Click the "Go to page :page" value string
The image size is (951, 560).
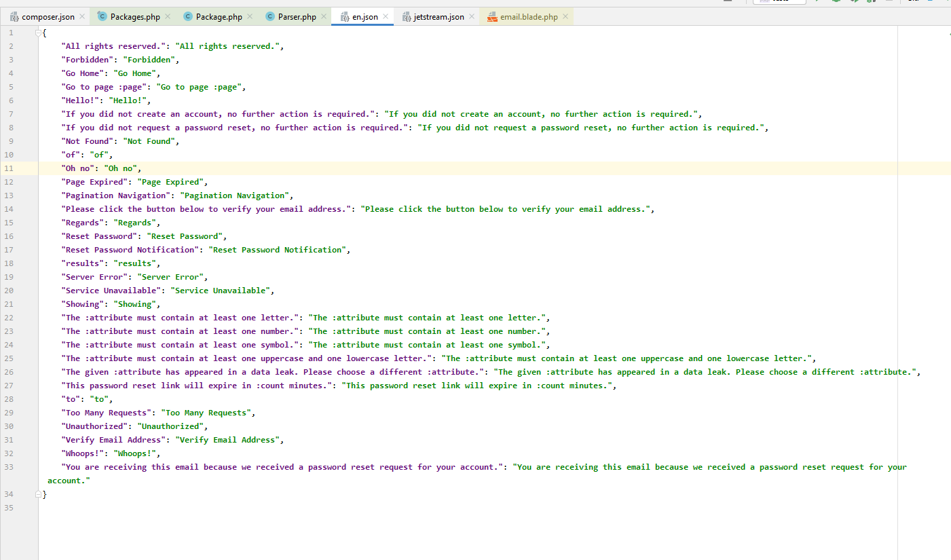pyautogui.click(x=199, y=87)
